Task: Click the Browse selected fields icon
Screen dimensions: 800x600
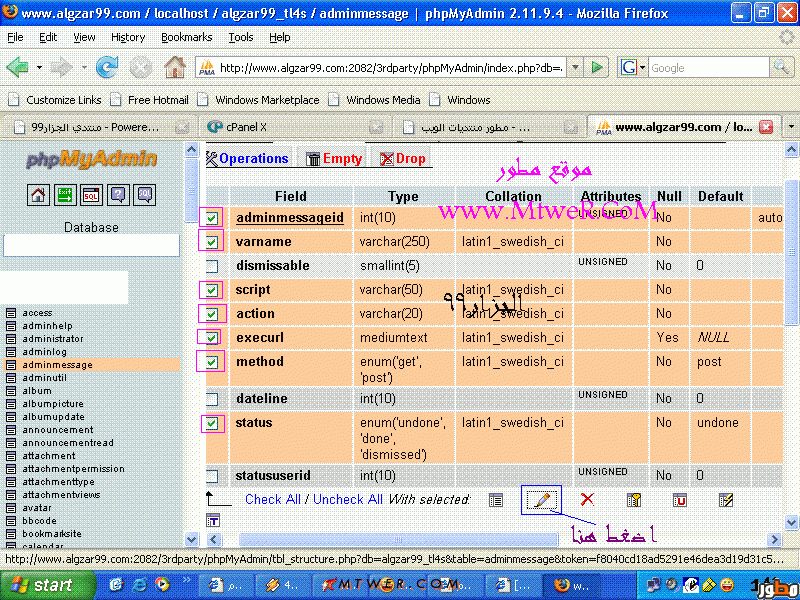Action: [x=495, y=500]
